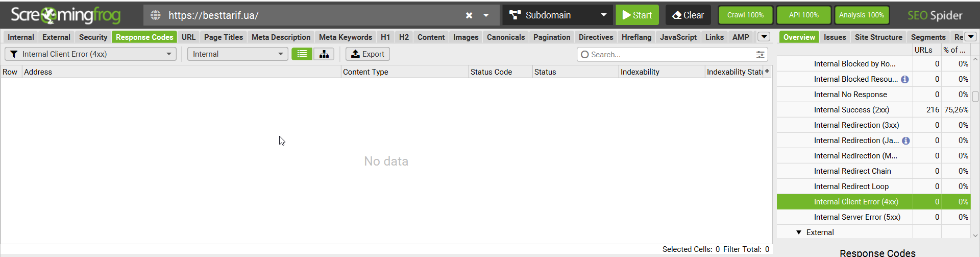Select the Overview tab in right panel
The image size is (980, 257).
tap(799, 37)
